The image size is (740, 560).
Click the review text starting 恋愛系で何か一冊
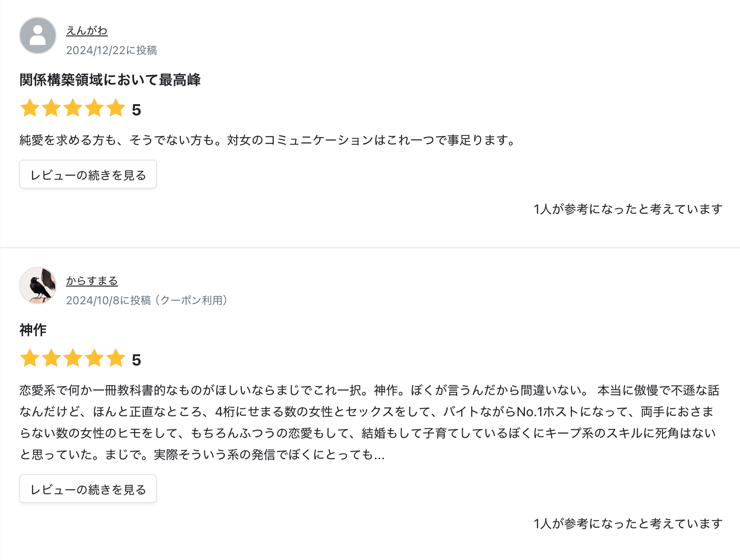(369, 422)
